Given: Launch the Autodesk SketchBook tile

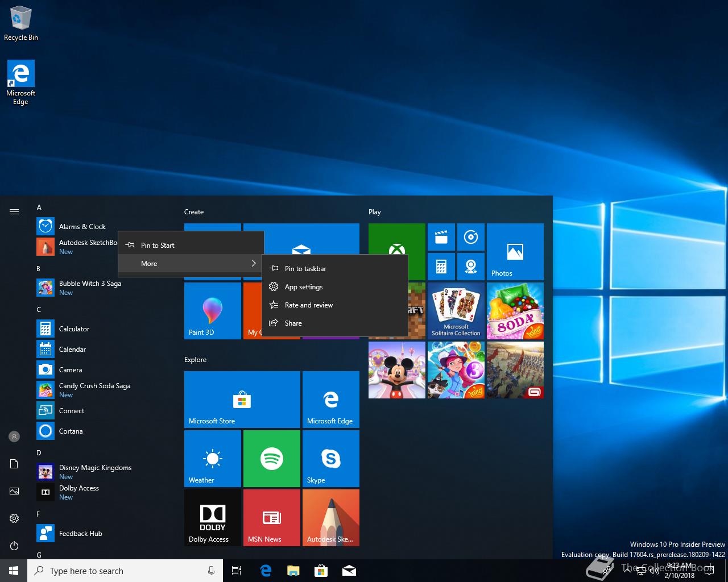Looking at the screenshot, I should click(x=331, y=518).
